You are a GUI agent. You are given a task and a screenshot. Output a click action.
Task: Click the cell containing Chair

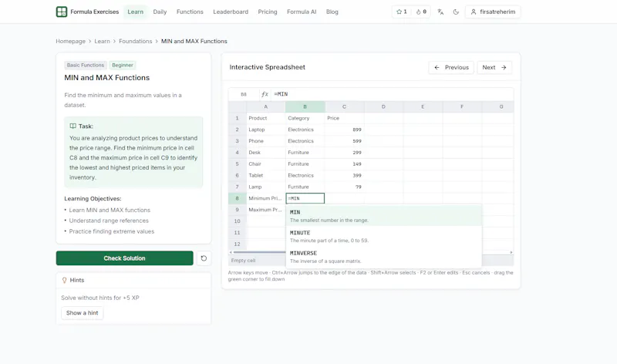tap(266, 163)
